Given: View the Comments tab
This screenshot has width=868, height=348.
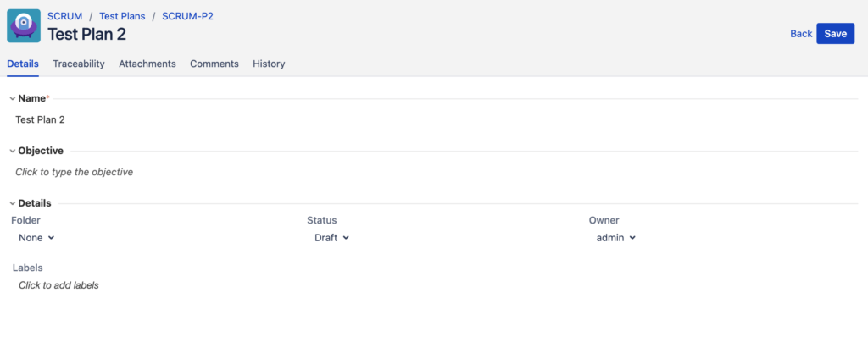Looking at the screenshot, I should (214, 64).
